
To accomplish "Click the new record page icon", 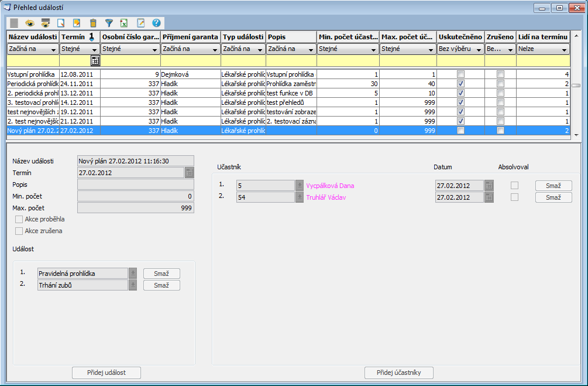I will [x=61, y=23].
